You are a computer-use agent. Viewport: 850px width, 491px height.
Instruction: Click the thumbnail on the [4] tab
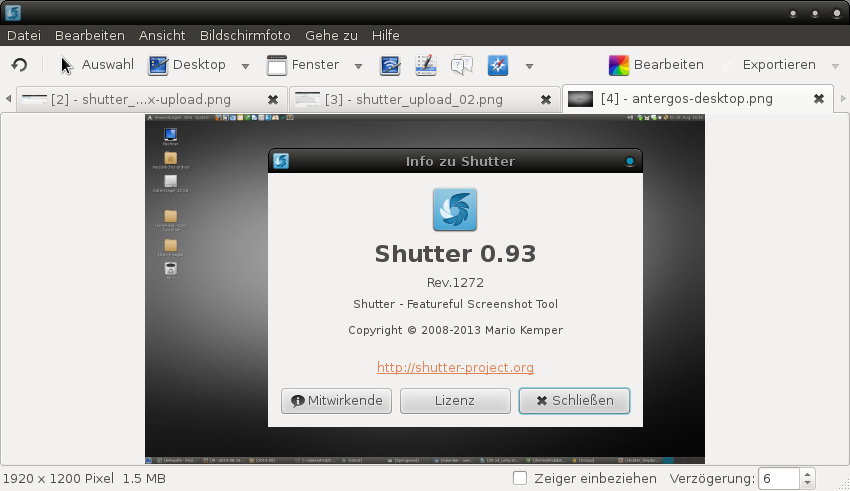(x=580, y=99)
